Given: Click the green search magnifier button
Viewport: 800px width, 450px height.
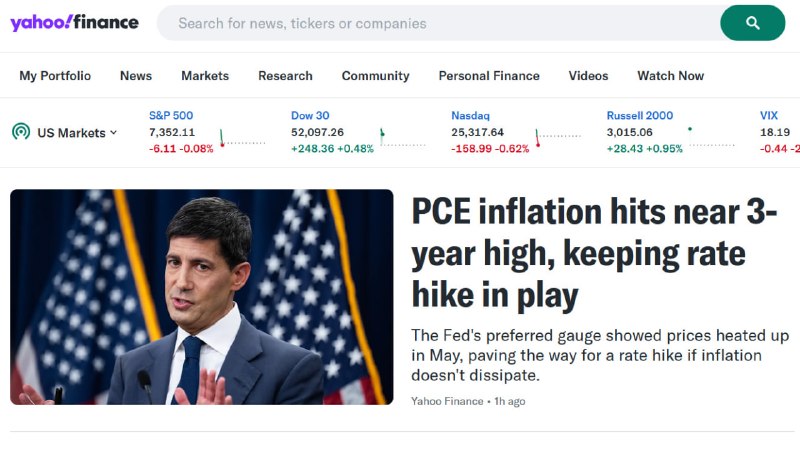Looking at the screenshot, I should [x=753, y=23].
